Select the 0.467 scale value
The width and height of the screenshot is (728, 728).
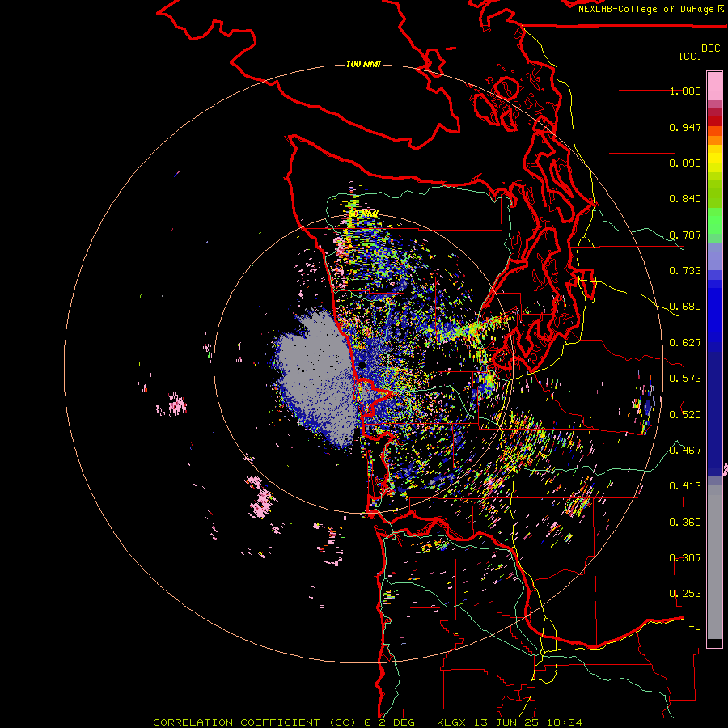coord(685,450)
